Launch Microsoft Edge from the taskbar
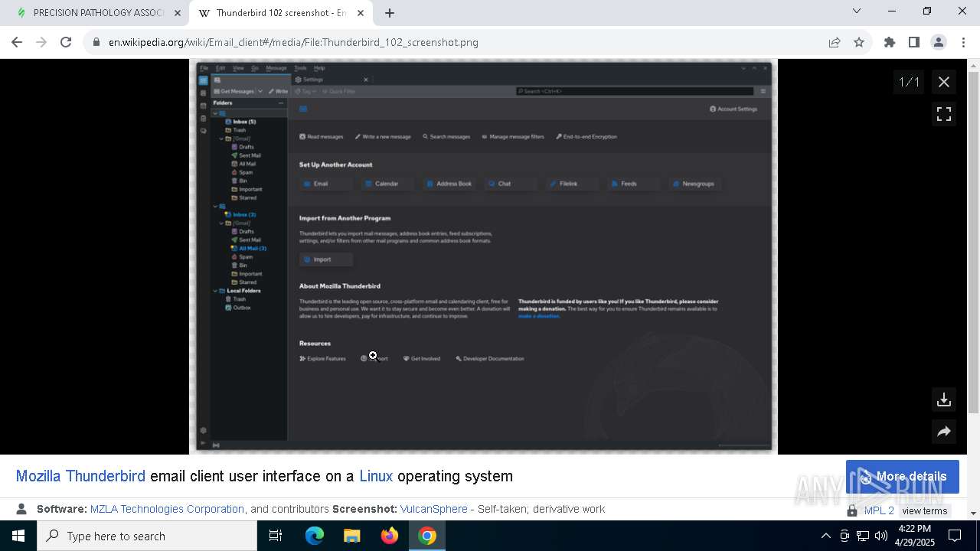The height and width of the screenshot is (551, 980). point(315,536)
